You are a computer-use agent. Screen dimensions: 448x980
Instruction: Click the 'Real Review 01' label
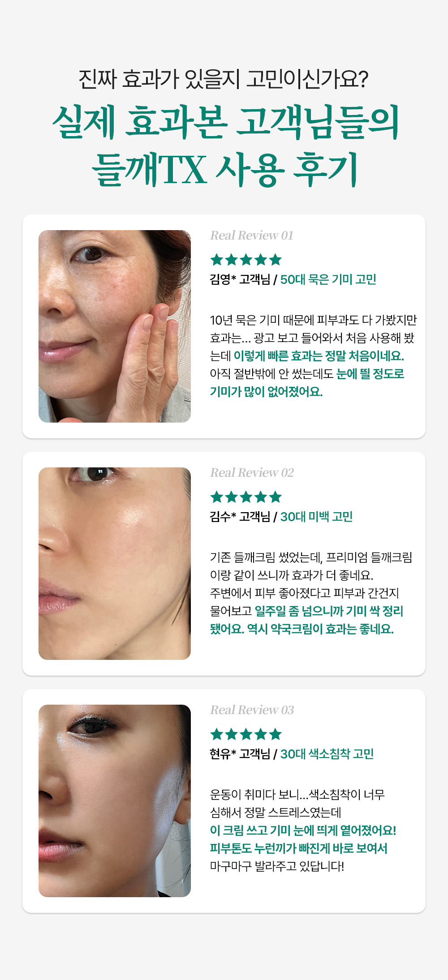[252, 235]
